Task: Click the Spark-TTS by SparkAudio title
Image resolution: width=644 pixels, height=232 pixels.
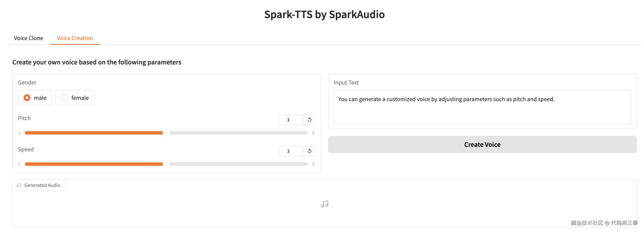Action: point(324,14)
